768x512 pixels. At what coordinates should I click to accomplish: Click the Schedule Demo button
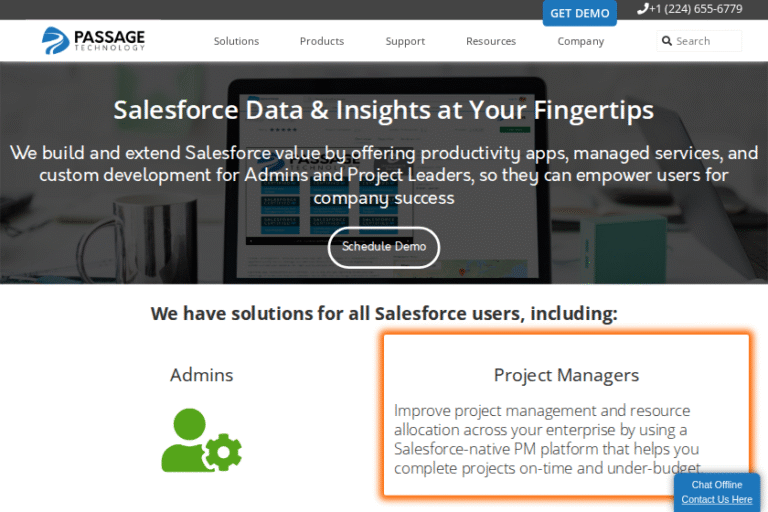(x=384, y=247)
